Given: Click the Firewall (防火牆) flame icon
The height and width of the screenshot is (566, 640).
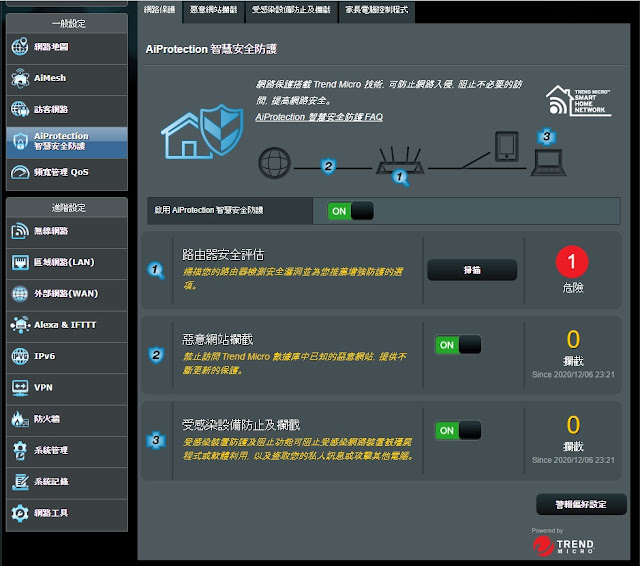Looking at the screenshot, I should 20,419.
